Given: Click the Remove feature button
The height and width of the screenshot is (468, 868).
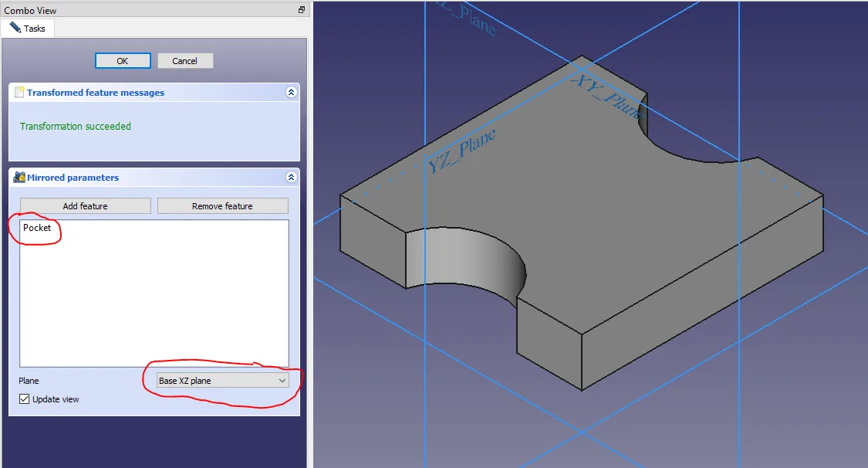Looking at the screenshot, I should pos(222,206).
